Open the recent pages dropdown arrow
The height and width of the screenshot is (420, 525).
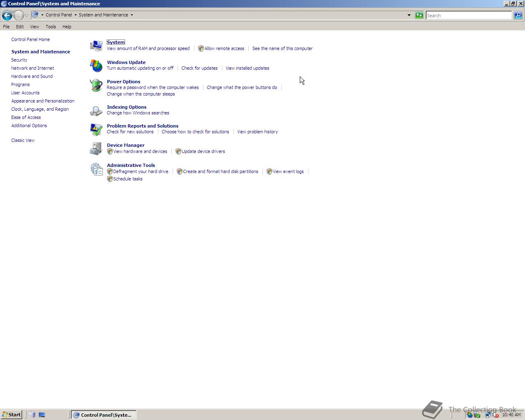[x=26, y=15]
